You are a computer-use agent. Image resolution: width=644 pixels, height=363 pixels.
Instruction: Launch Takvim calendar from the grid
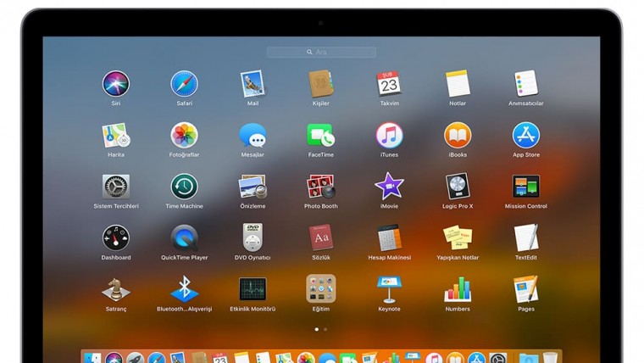coord(389,84)
